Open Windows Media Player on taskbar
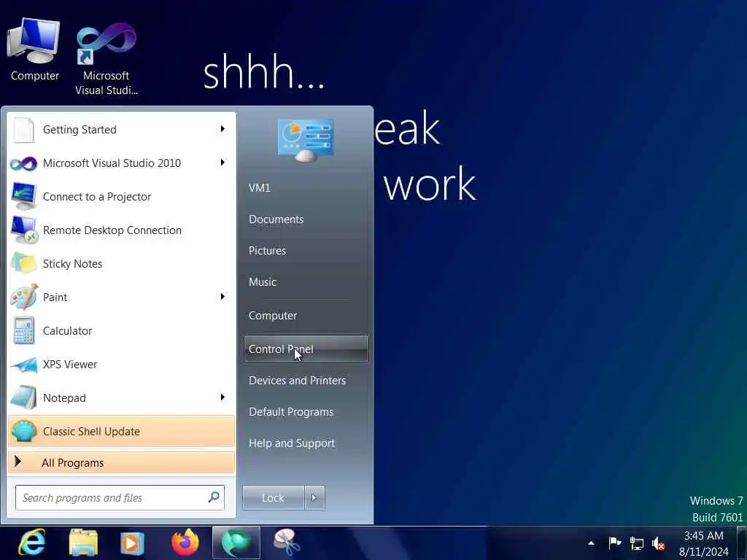 pyautogui.click(x=131, y=542)
